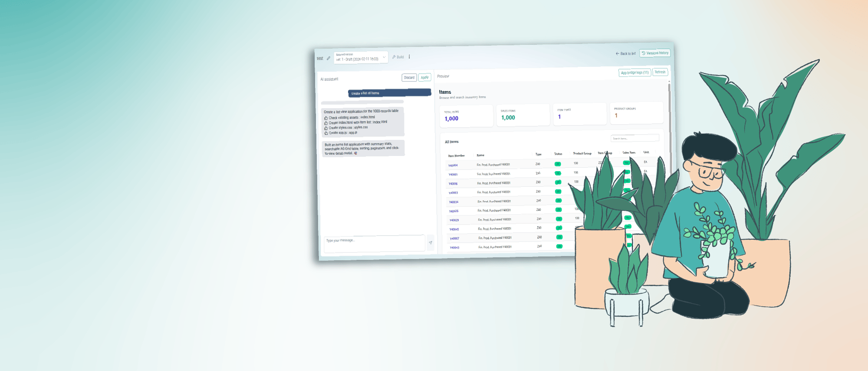The width and height of the screenshot is (868, 371).
Task: Click thumbs-up icon beside Check existing assets
Action: (x=326, y=118)
